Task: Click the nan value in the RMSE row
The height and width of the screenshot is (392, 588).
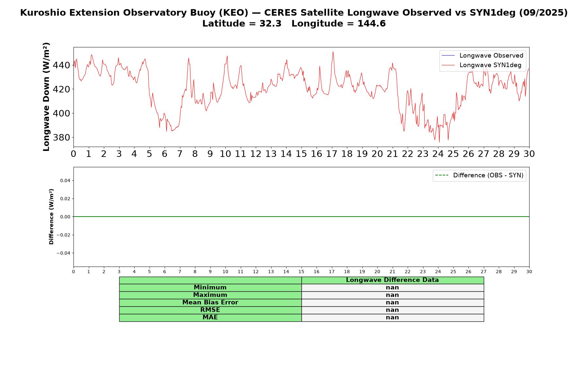Action: pyautogui.click(x=392, y=310)
